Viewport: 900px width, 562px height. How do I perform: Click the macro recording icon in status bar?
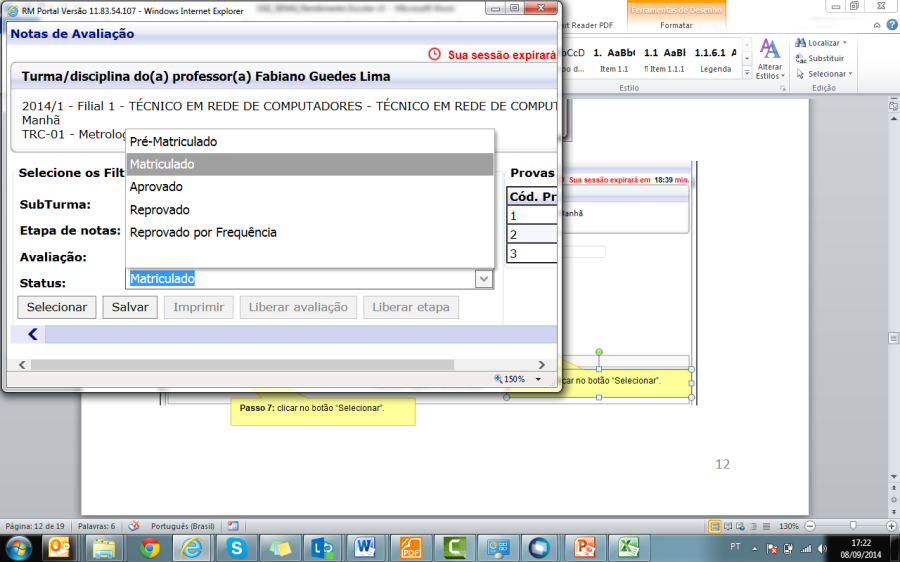click(232, 525)
